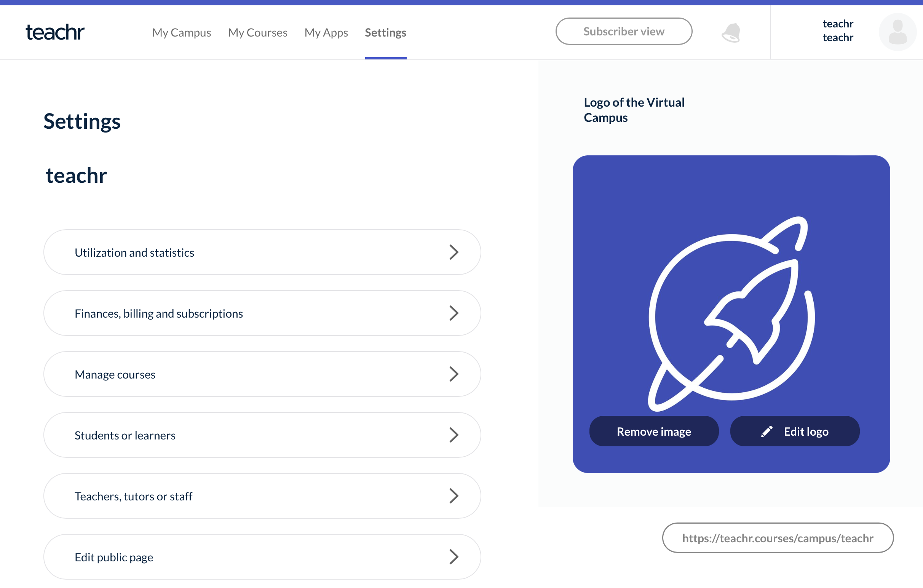
Task: Click the pencil icon on Edit logo
Action: tap(767, 431)
